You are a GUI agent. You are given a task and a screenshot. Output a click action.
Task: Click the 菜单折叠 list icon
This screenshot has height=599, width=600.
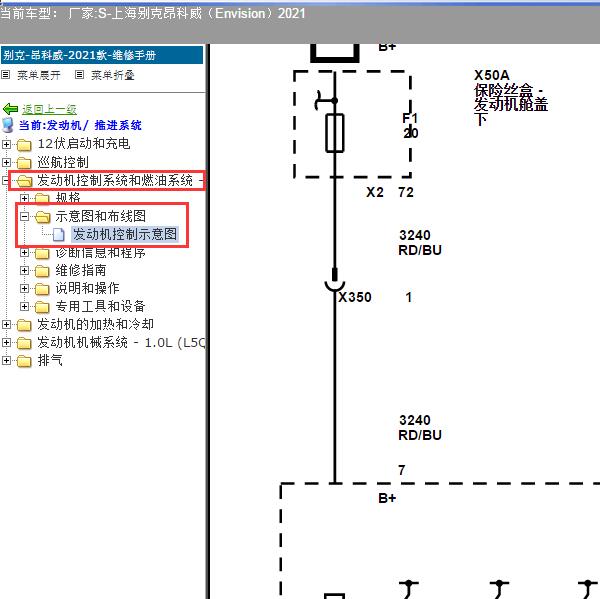pos(79,75)
